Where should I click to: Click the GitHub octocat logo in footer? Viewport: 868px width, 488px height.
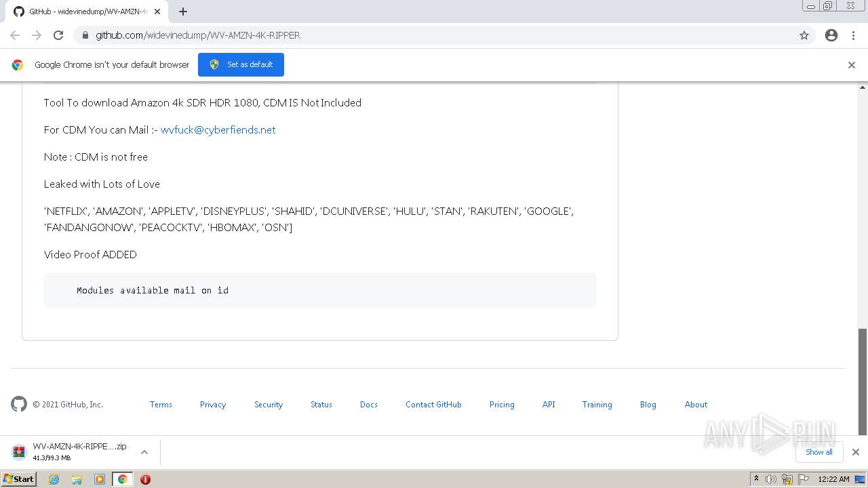(19, 404)
